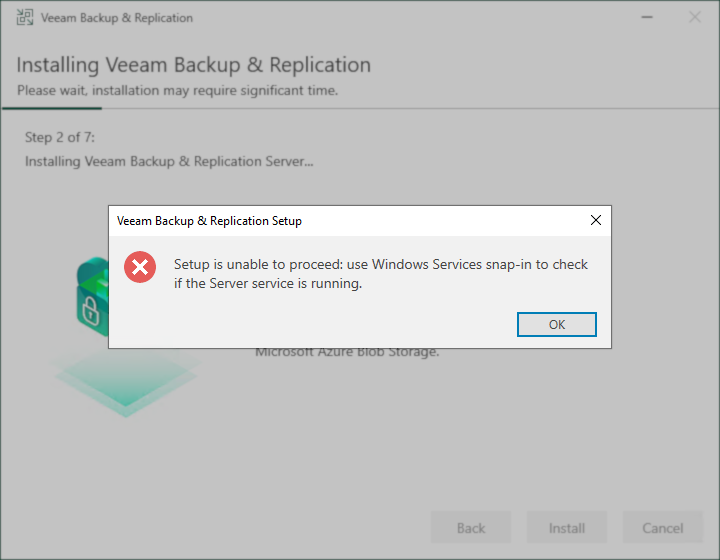The image size is (720, 560).
Task: Click 'Installing Veeam Backup & Replication Server...' status text
Action: [x=169, y=162]
